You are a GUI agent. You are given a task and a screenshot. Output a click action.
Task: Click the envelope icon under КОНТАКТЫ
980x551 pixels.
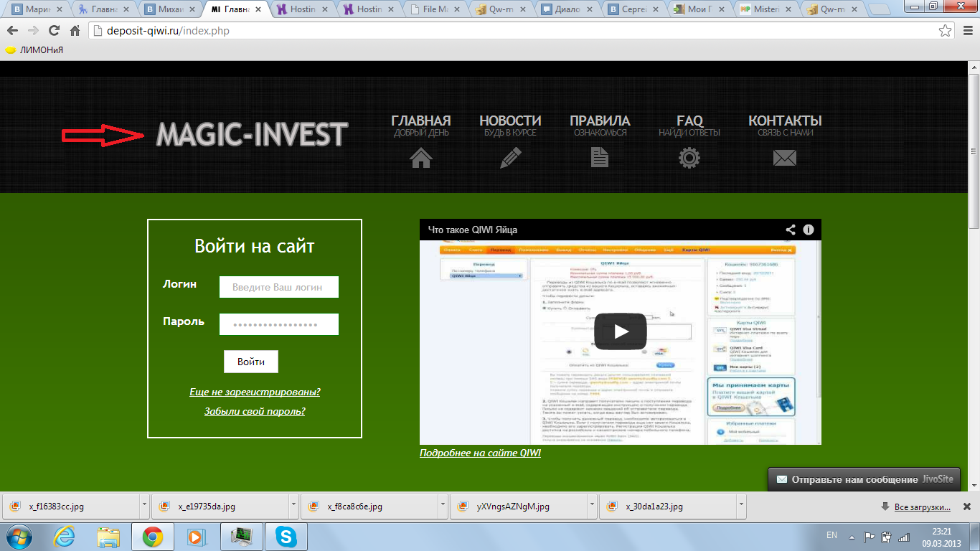tap(785, 158)
